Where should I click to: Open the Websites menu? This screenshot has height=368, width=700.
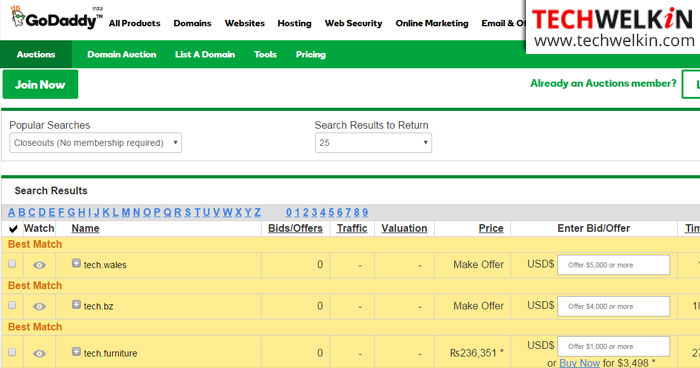tap(245, 23)
